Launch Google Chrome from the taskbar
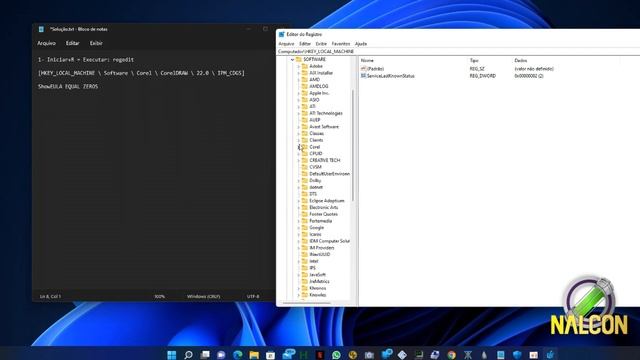 [x=451, y=355]
